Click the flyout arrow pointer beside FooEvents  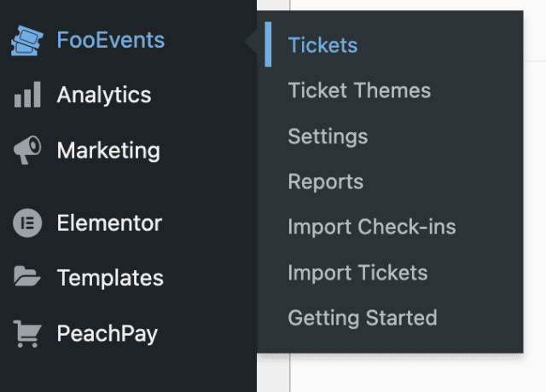[250, 40]
